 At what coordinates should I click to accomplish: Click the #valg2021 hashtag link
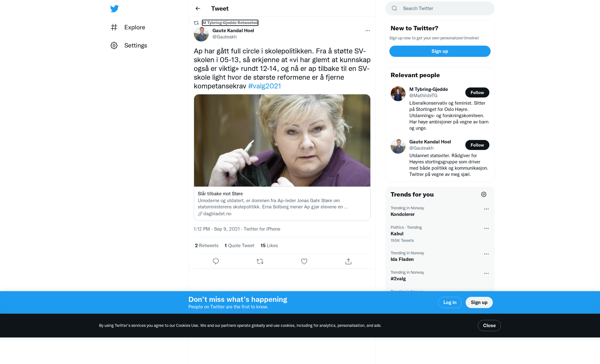pos(264,86)
